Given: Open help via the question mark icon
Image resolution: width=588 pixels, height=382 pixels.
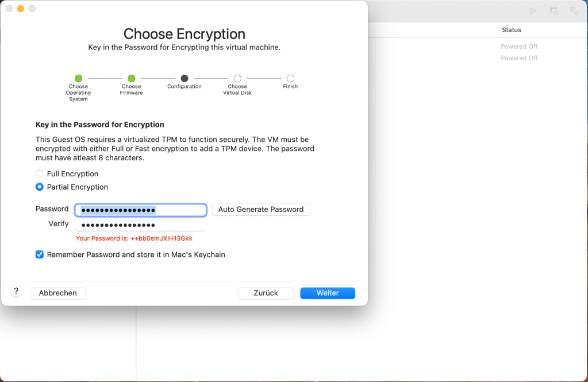Looking at the screenshot, I should click(16, 291).
